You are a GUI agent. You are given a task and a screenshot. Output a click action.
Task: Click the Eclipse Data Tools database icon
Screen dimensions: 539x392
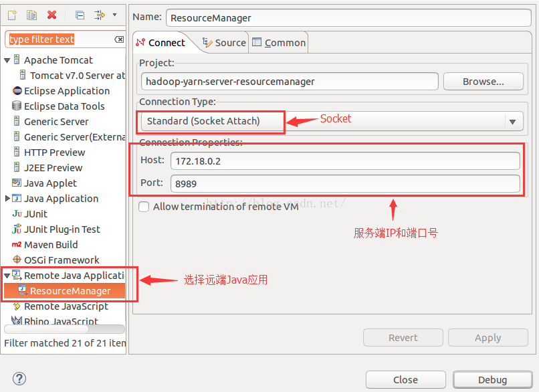(17, 106)
